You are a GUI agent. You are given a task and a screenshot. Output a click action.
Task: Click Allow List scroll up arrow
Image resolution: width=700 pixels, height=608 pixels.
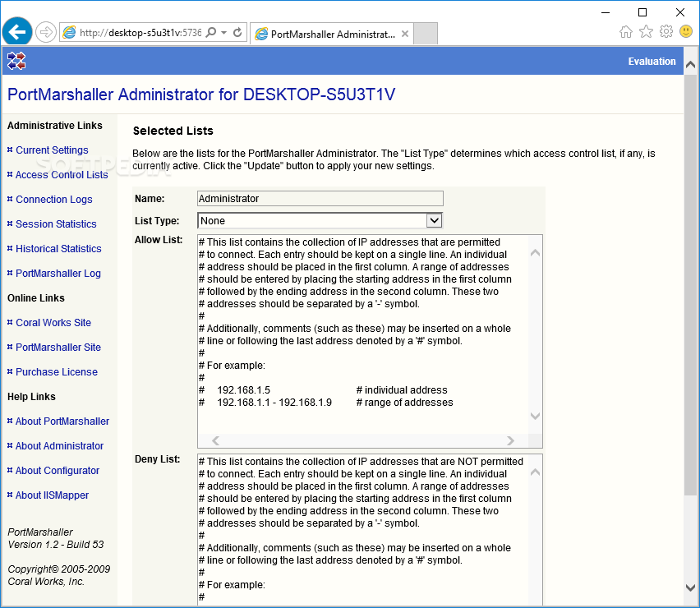pos(535,253)
